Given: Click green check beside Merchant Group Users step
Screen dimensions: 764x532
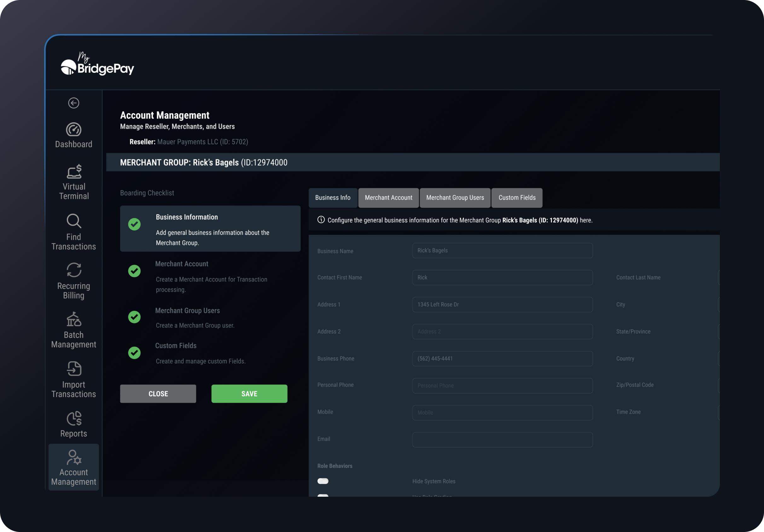Looking at the screenshot, I should (x=135, y=317).
